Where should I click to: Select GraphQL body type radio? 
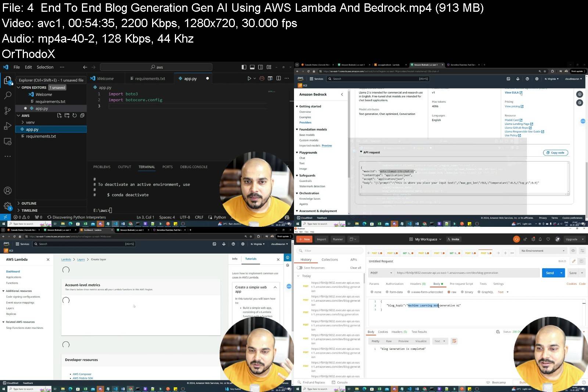pos(479,292)
